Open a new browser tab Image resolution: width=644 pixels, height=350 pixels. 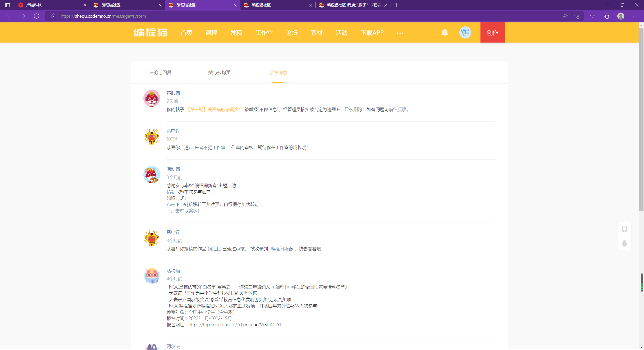[396, 5]
